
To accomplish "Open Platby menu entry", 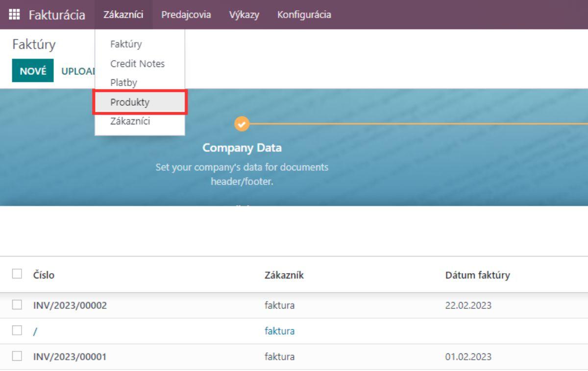I will point(123,83).
